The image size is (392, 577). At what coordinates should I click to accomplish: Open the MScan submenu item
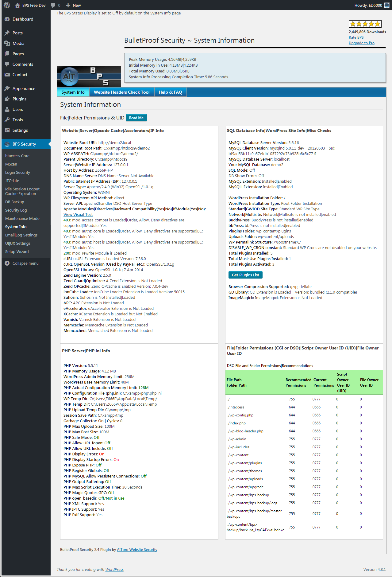(x=11, y=164)
